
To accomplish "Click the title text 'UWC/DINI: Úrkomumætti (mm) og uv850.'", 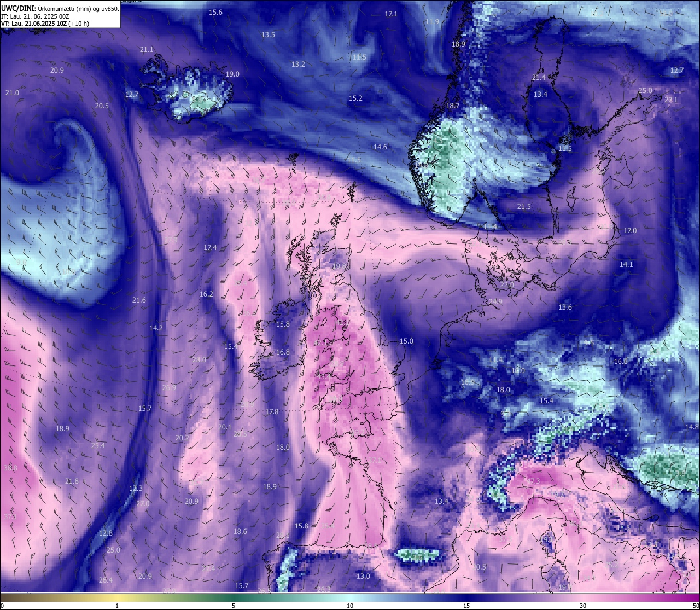I will (60, 9).
